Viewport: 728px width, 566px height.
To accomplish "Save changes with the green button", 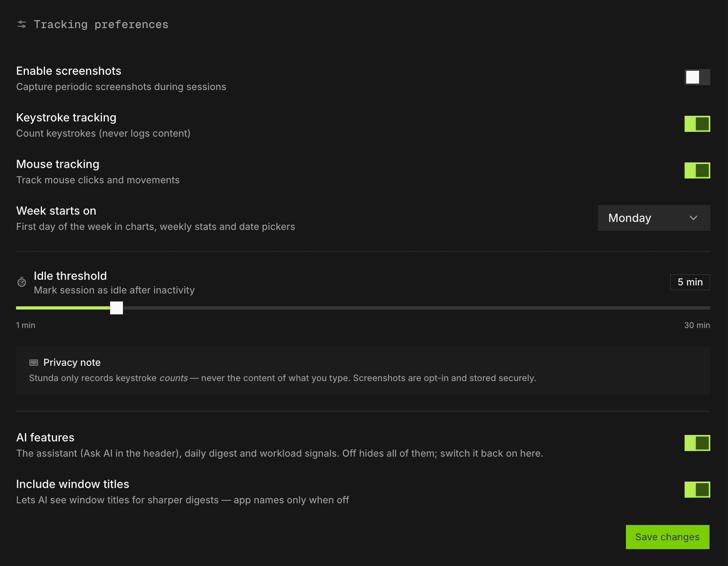I will click(x=667, y=537).
